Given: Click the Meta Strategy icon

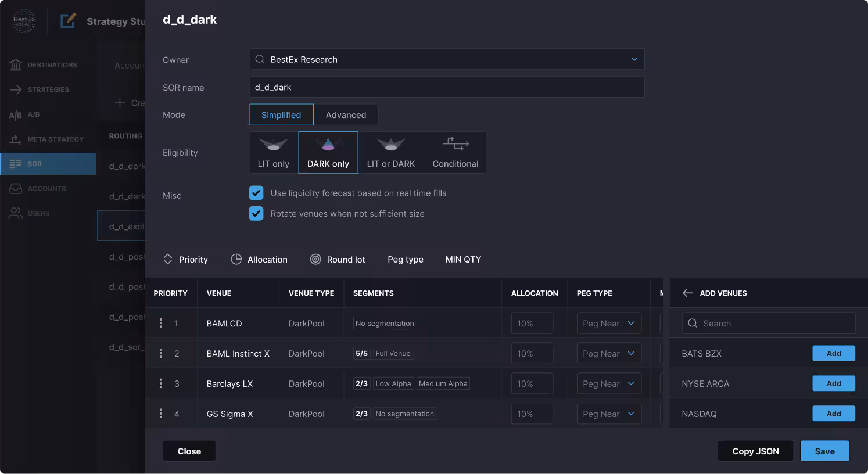Looking at the screenshot, I should coord(16,139).
